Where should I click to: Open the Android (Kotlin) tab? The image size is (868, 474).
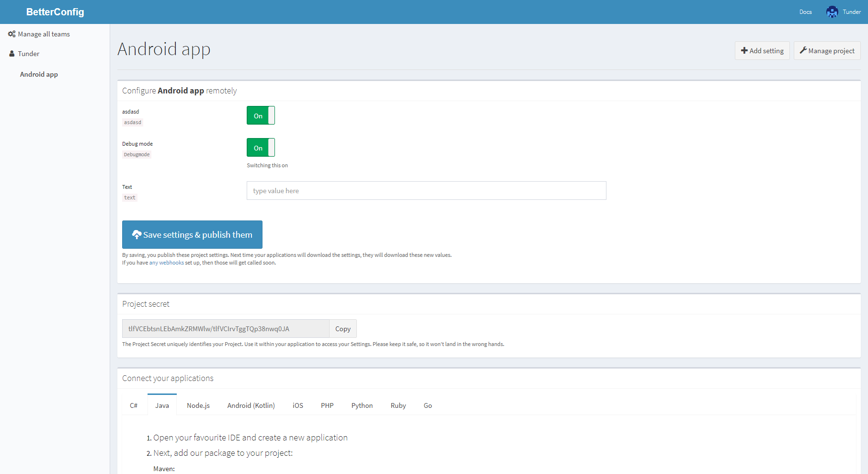coord(251,405)
